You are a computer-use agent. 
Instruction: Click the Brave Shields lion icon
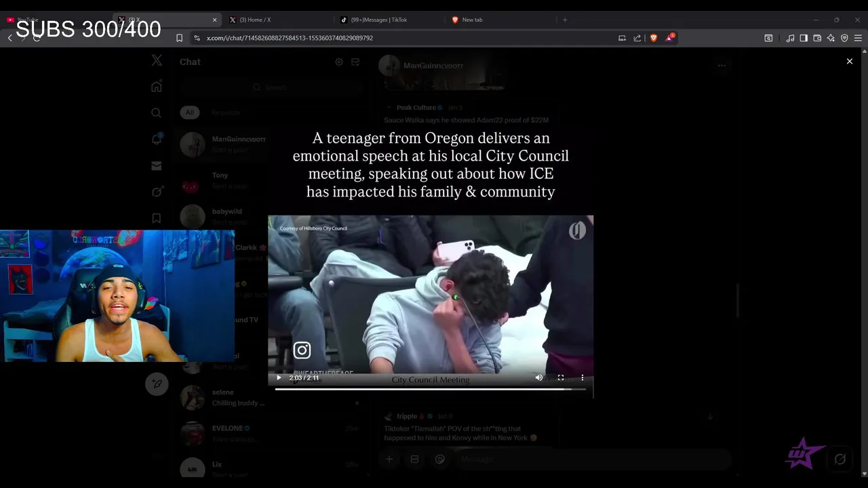(x=653, y=38)
